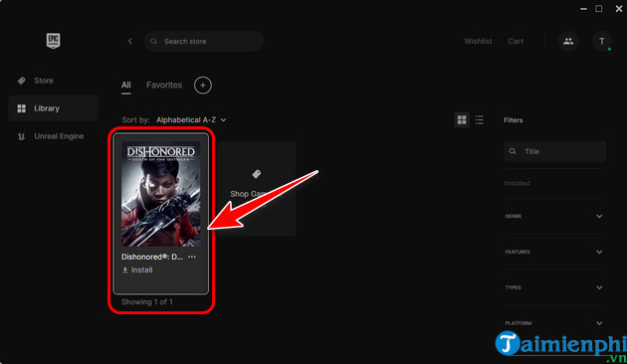Open the T profile avatar menu
This screenshot has height=364, width=627.
coord(601,41)
